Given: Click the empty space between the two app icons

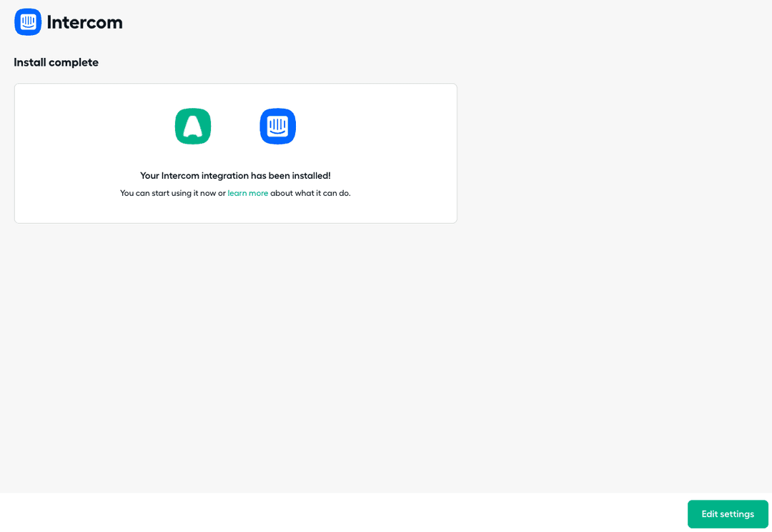Looking at the screenshot, I should pyautogui.click(x=235, y=127).
